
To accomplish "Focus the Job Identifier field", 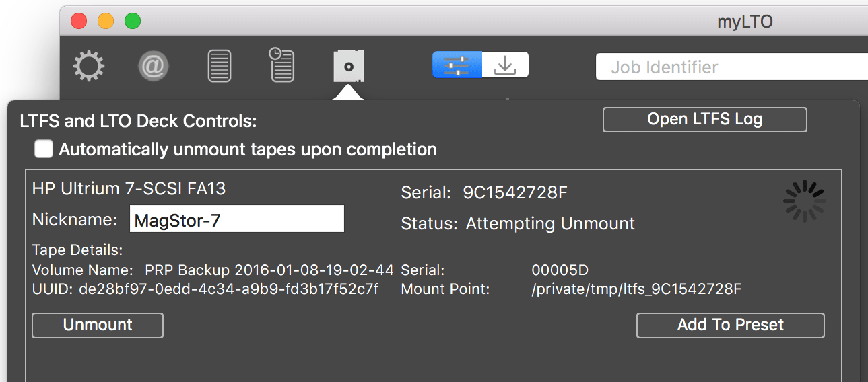I will coord(732,67).
